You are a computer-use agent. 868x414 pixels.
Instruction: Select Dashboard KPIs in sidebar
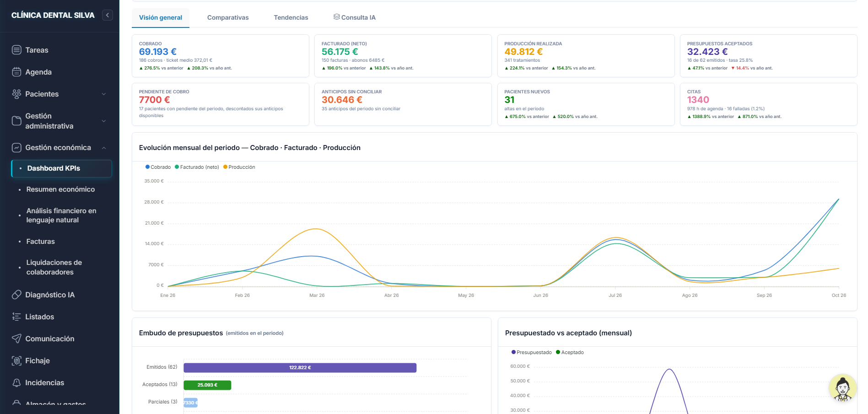pos(61,168)
